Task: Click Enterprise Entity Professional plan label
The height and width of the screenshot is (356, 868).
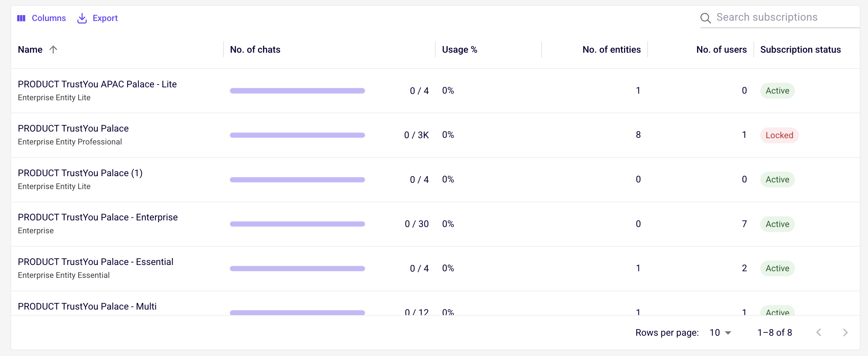Action: [70, 142]
